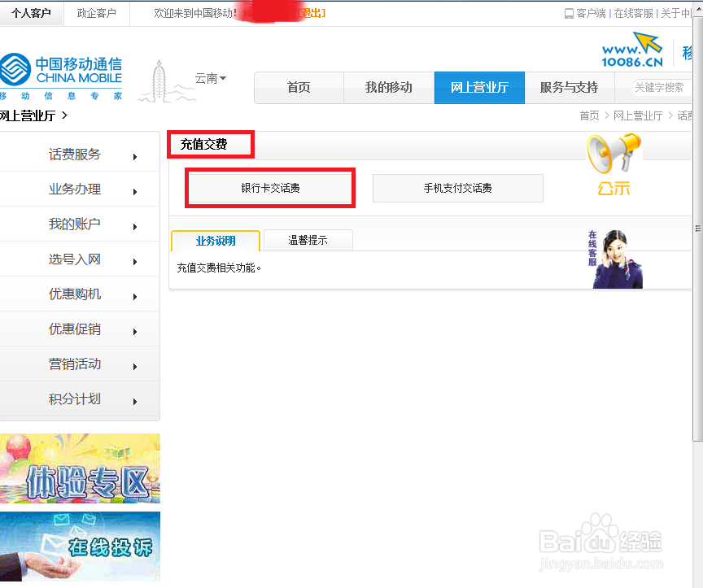The width and height of the screenshot is (703, 588).
Task: Click the 银行卡交话费 button
Action: pos(269,188)
